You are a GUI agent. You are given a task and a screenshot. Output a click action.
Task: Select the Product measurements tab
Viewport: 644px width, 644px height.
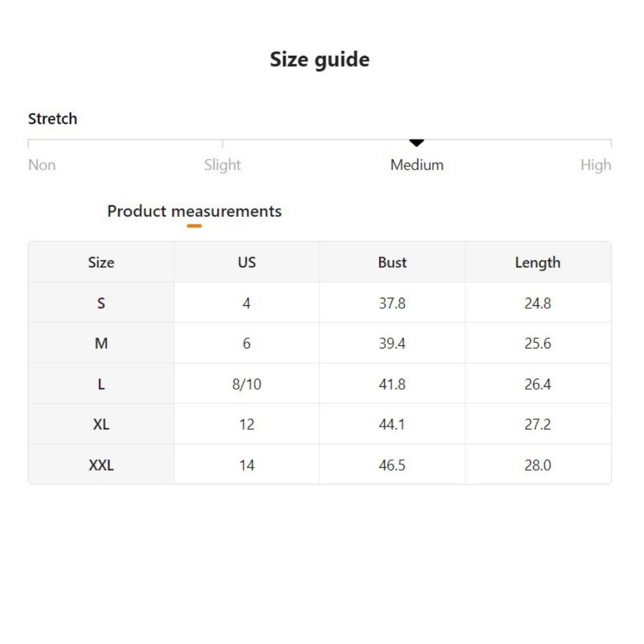point(194,211)
